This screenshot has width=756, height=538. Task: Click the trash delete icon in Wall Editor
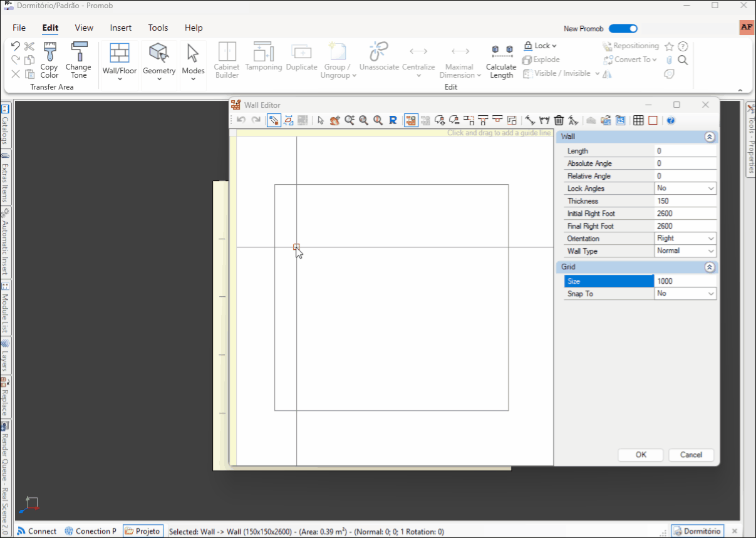pyautogui.click(x=559, y=120)
